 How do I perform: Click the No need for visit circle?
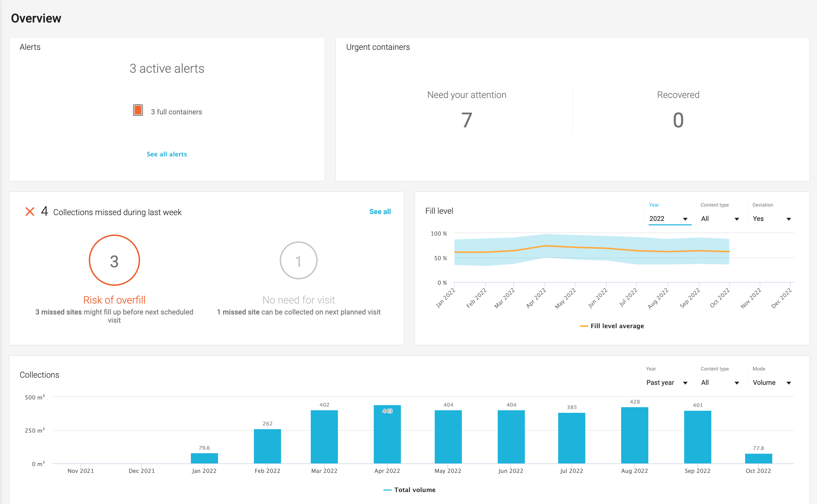[x=298, y=261]
